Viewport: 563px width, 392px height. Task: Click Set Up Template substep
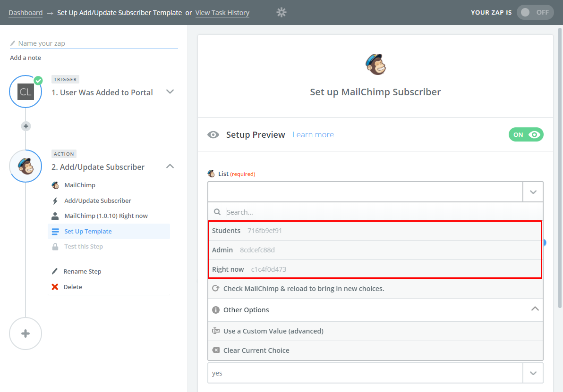point(109,231)
